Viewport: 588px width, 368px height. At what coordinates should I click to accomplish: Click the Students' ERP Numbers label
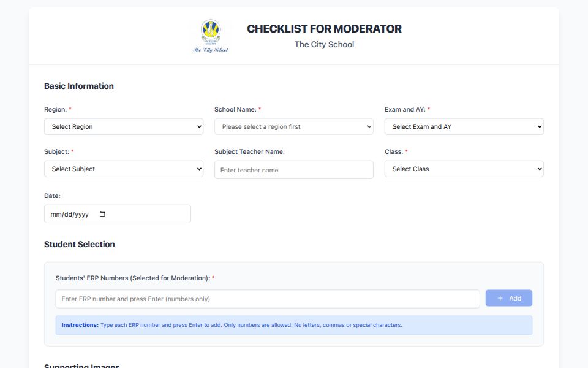click(132, 278)
